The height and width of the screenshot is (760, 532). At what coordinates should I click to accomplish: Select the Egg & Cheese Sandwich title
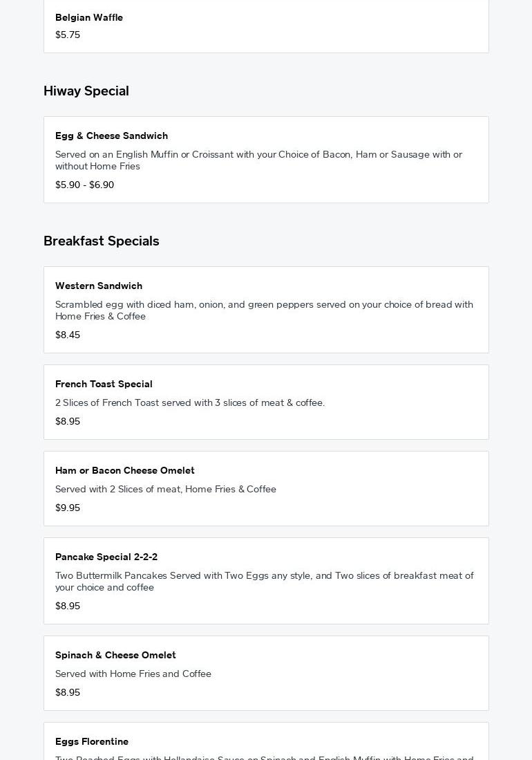tap(111, 136)
